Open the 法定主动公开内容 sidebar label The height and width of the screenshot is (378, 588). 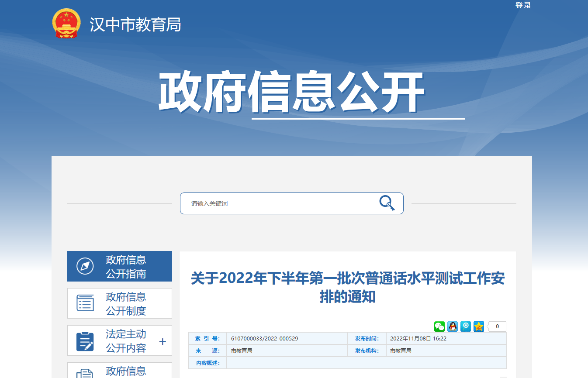pos(126,341)
